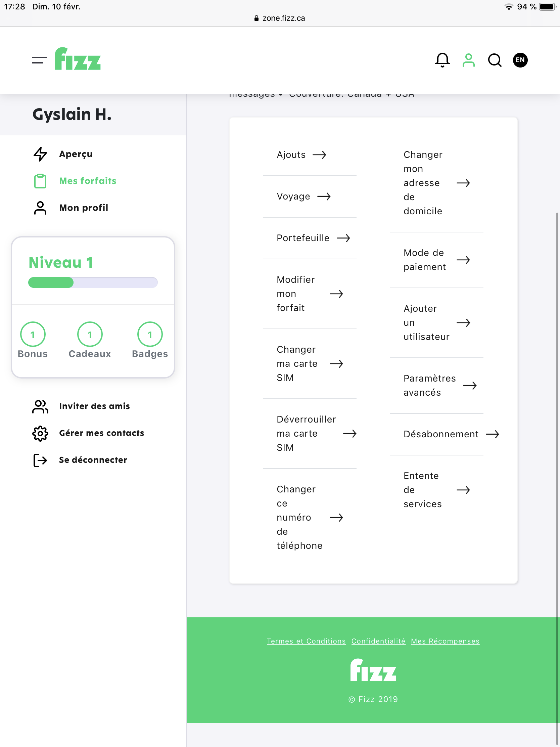Click the Gérer mes contacts gear icon
The height and width of the screenshot is (747, 560).
tap(40, 433)
